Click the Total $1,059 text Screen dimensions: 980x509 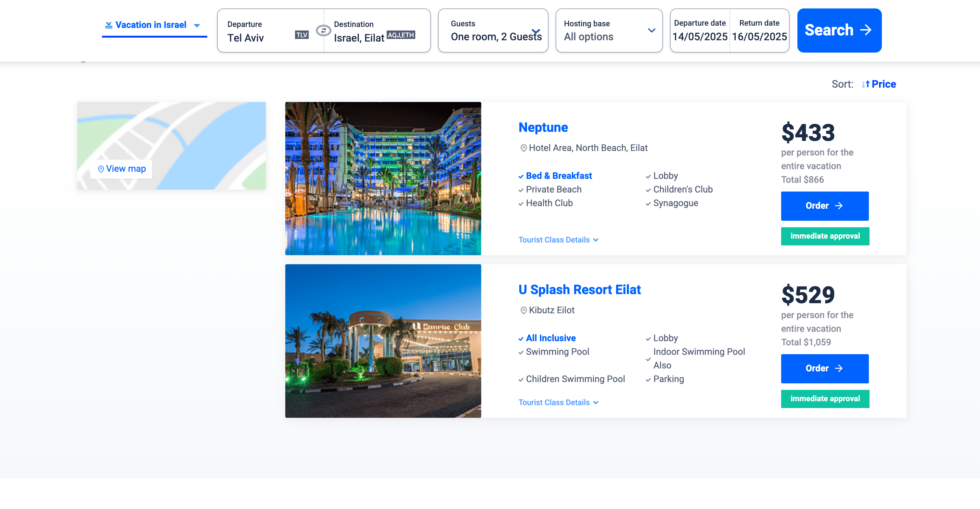pyautogui.click(x=806, y=342)
